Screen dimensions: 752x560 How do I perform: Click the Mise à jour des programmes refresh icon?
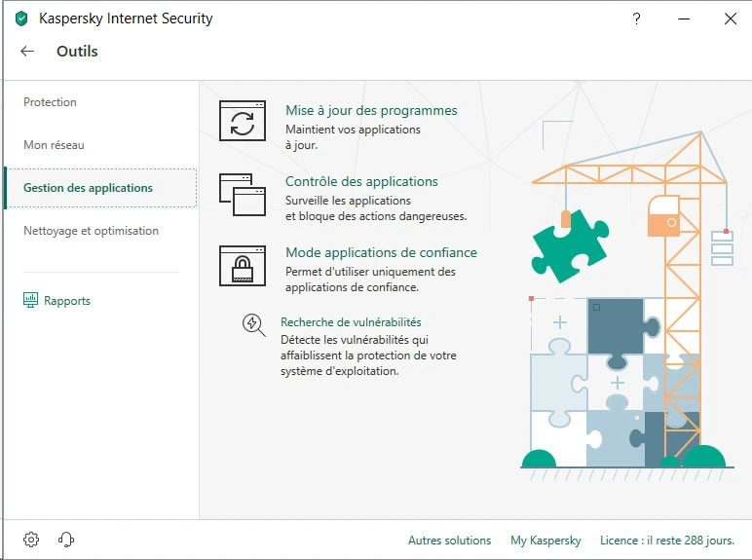pos(242,122)
